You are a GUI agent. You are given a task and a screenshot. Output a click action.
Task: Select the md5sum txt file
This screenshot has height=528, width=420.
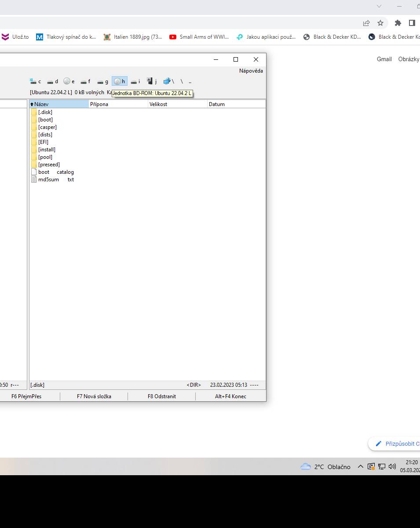pos(53,180)
